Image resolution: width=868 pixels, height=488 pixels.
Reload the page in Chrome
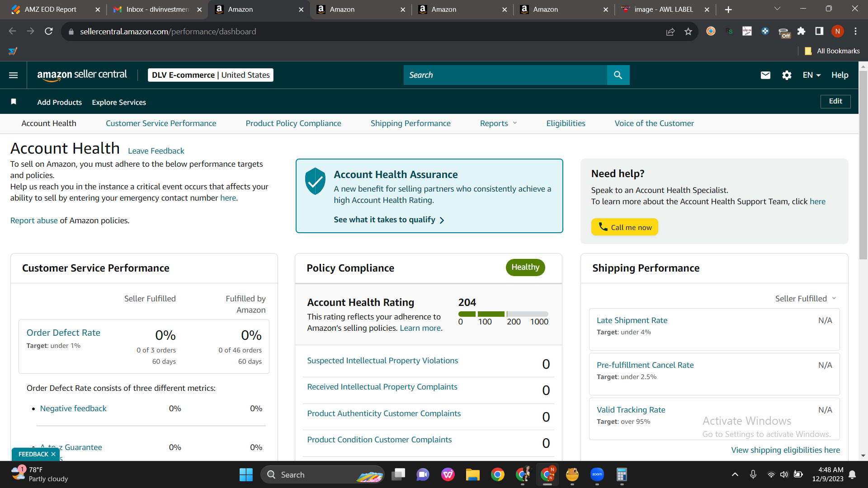tap(49, 31)
